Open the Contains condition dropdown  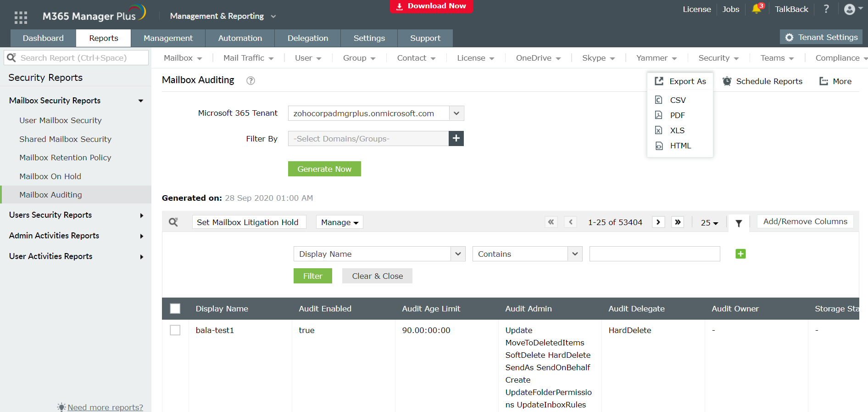[x=575, y=254]
